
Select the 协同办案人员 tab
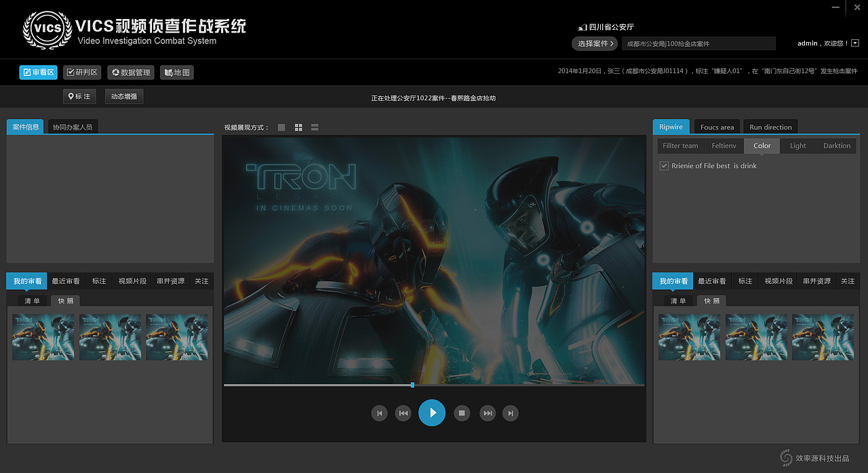point(73,127)
